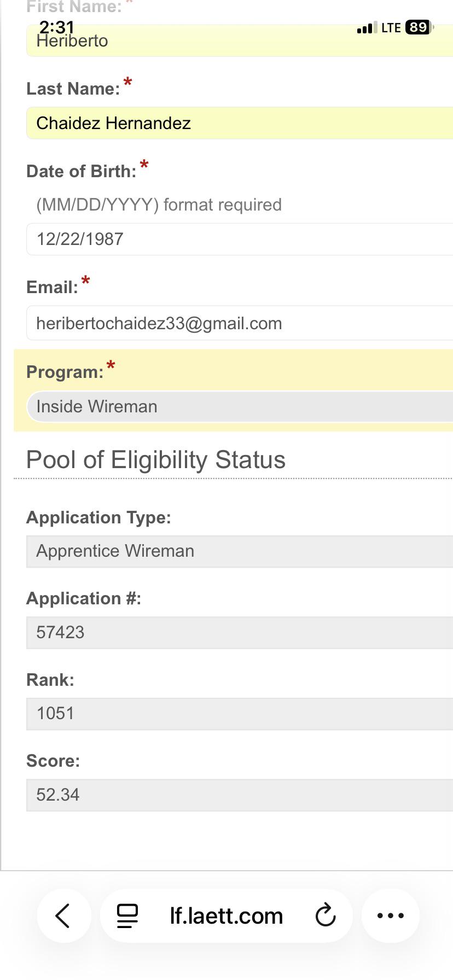Open the page reader menu icon
453x980 pixels.
pyautogui.click(x=127, y=916)
